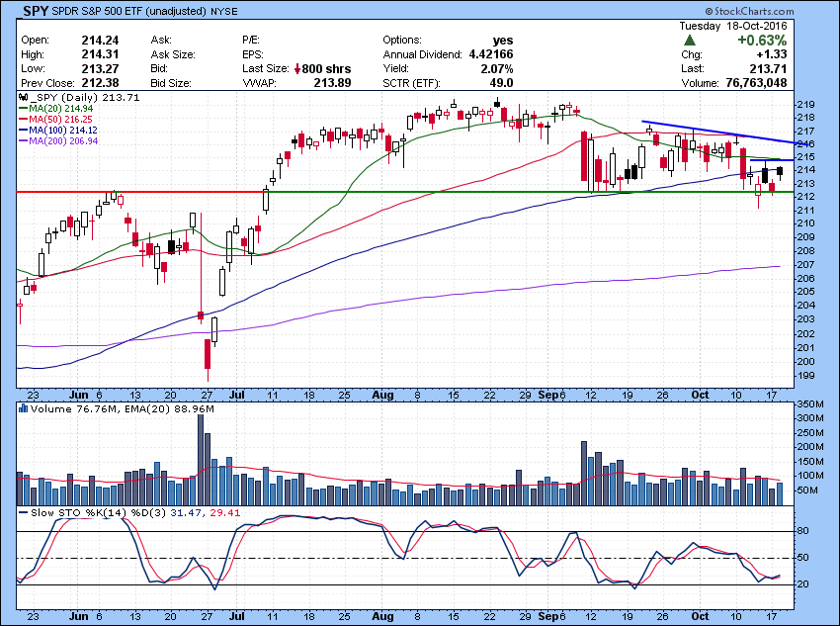Click the SCTR (ETF) value 49.0

pos(502,82)
